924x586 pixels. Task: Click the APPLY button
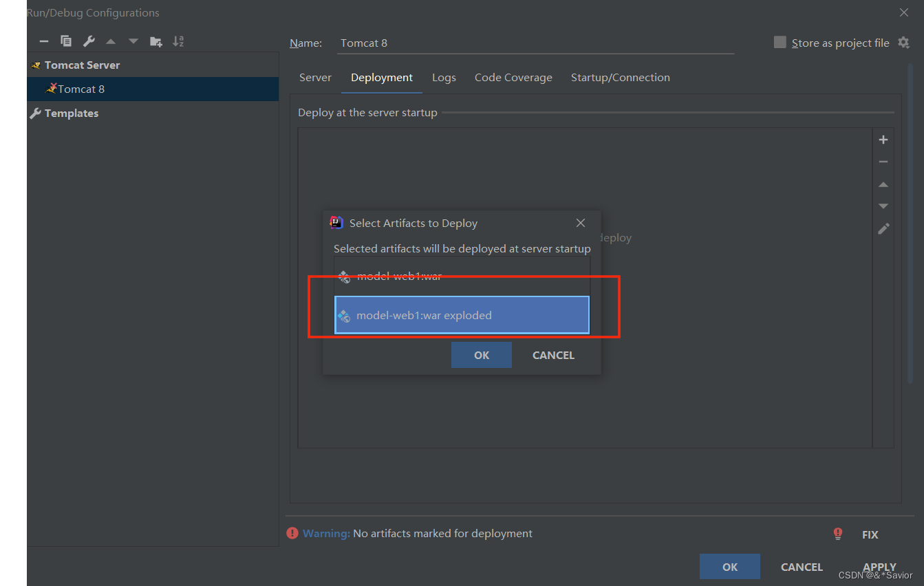point(879,567)
